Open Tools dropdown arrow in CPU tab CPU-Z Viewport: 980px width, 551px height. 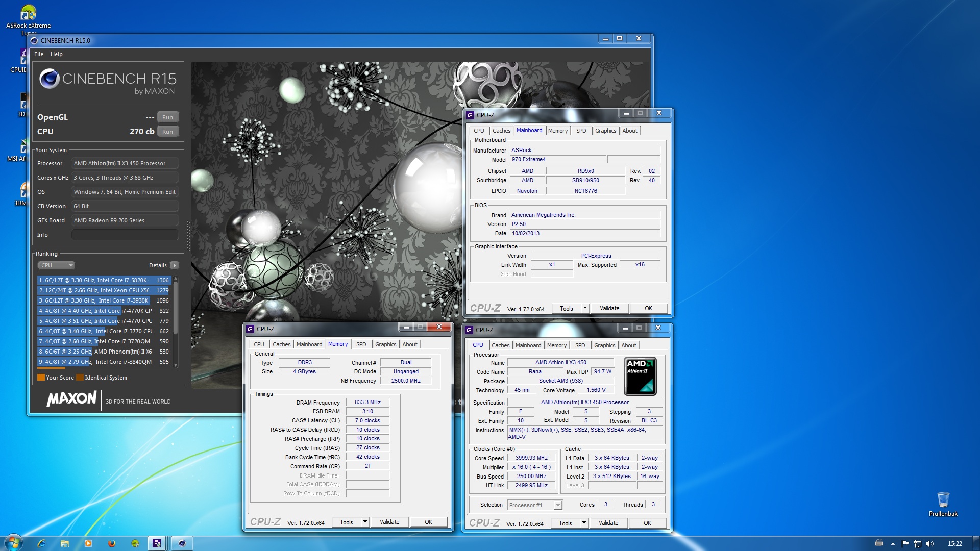(584, 523)
